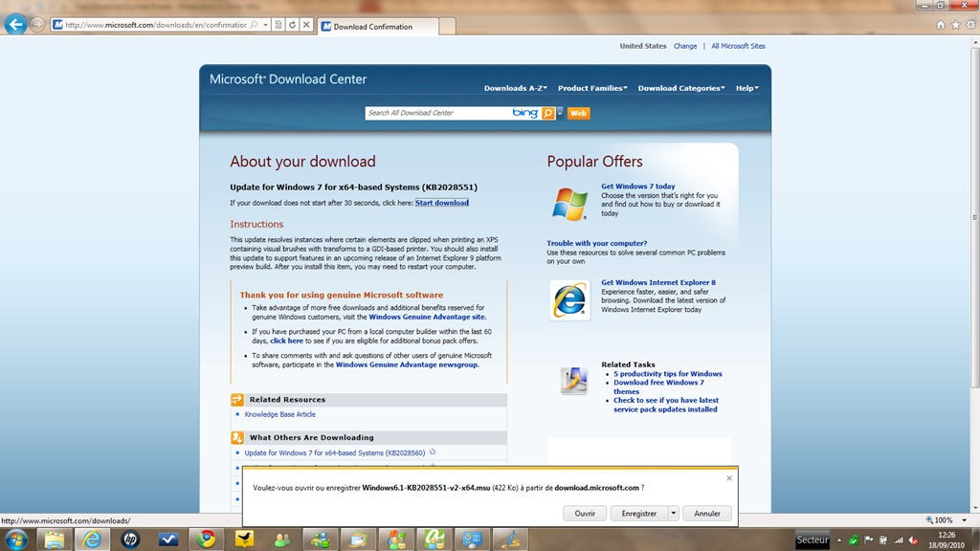The image size is (980, 551).
Task: Select the Download Confirmation tab
Action: pyautogui.click(x=378, y=27)
